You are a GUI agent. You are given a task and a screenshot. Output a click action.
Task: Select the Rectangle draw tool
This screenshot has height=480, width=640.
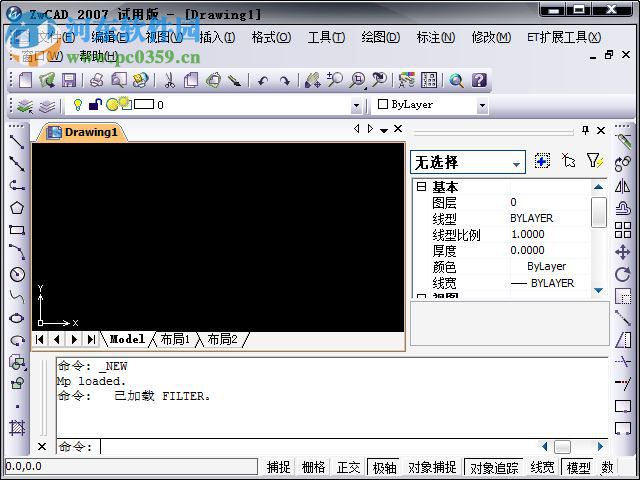[x=17, y=230]
